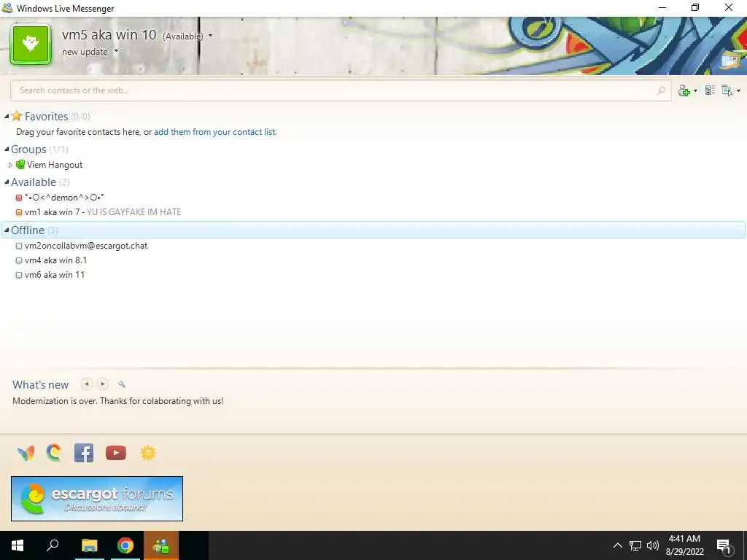
Task: Select the 'vm6 aka win 11' contact
Action: point(55,275)
